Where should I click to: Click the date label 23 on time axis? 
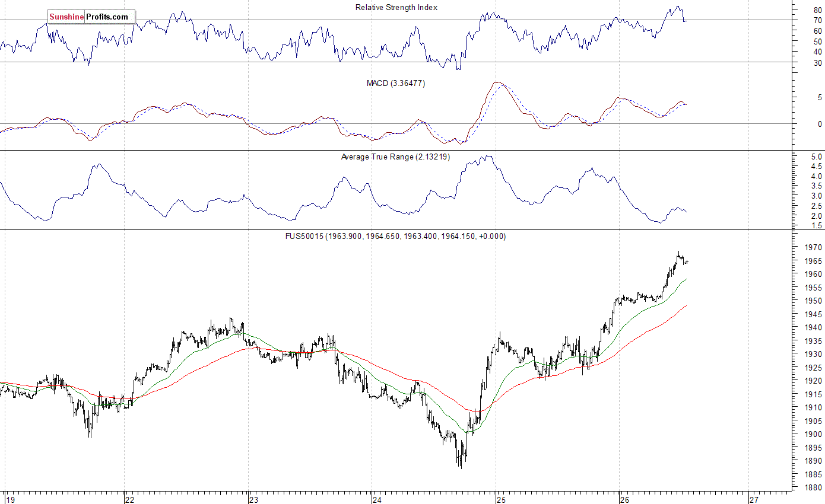[x=253, y=499]
